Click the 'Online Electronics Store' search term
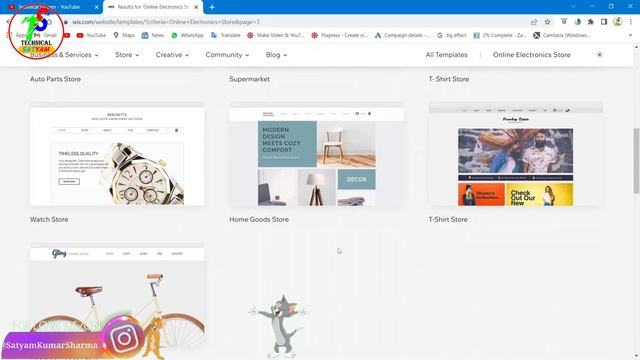The image size is (640, 360). (x=531, y=55)
